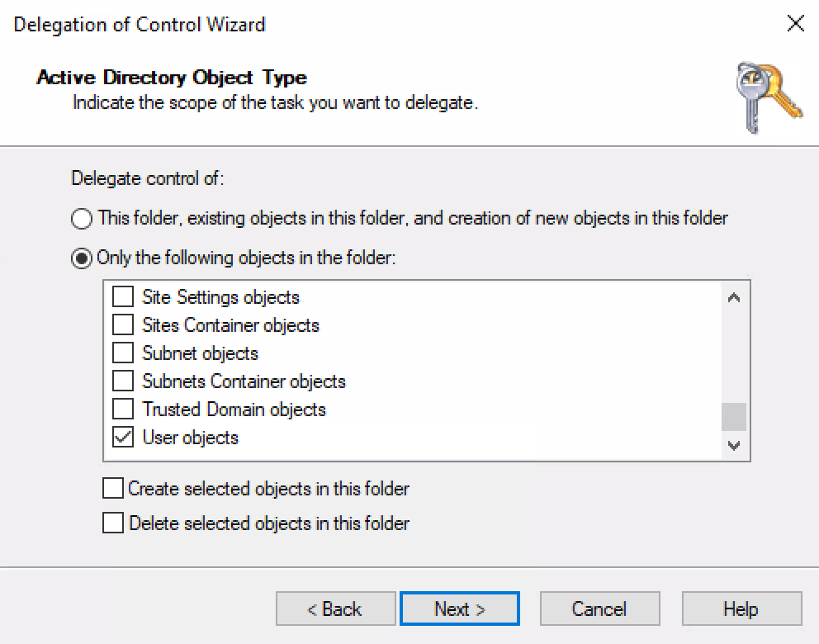Click the object list scroll down arrow
Image resolution: width=819 pixels, height=644 pixels.
734,446
